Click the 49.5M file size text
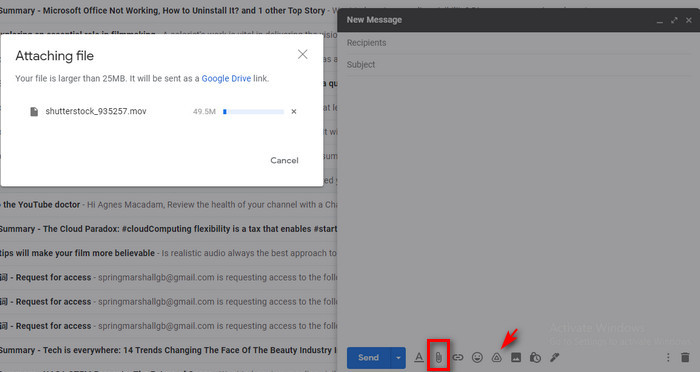This screenshot has width=700, height=372. [204, 112]
